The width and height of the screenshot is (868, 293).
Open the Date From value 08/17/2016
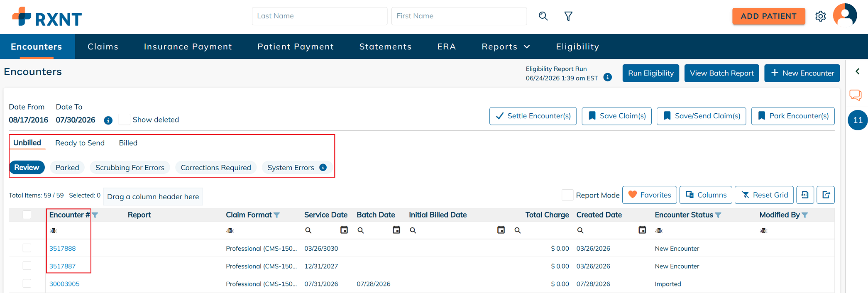click(29, 120)
